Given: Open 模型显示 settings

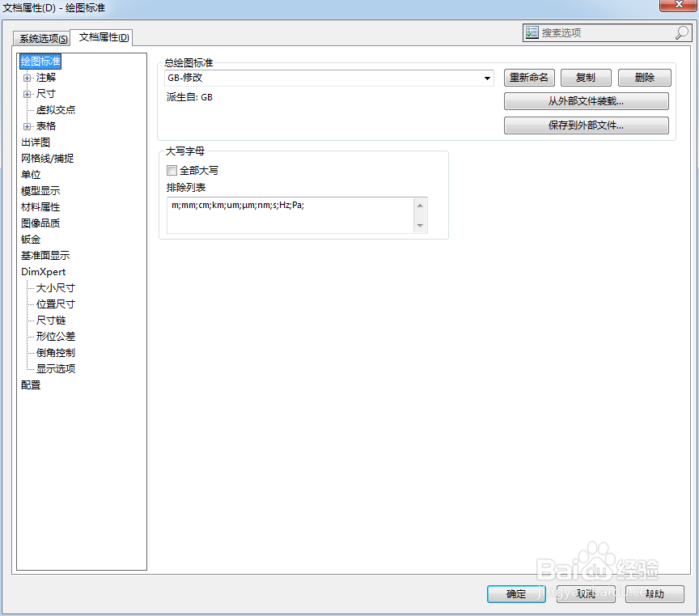Looking at the screenshot, I should 40,191.
